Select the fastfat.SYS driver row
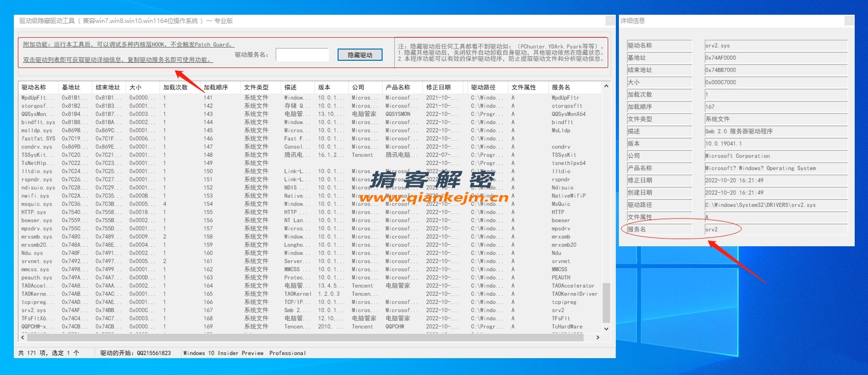Image resolution: width=868 pixels, height=375 pixels. pos(310,138)
